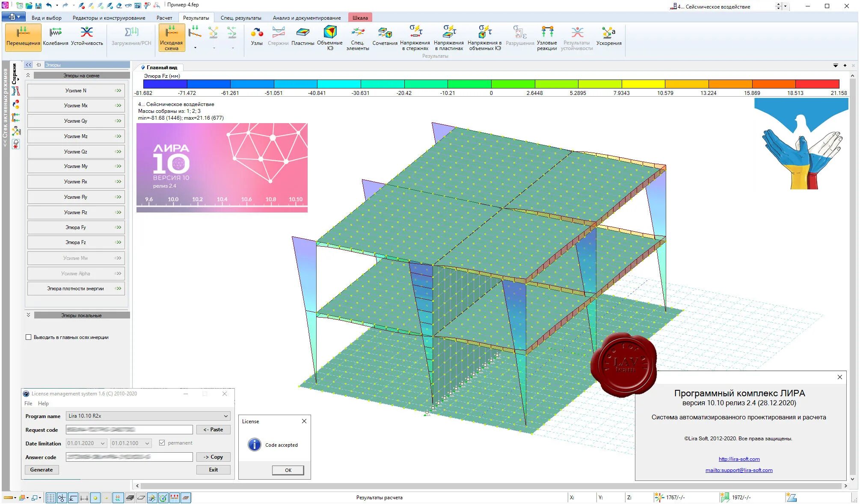Open Спец. элементы results
This screenshot has height=504, width=860.
[x=358, y=38]
